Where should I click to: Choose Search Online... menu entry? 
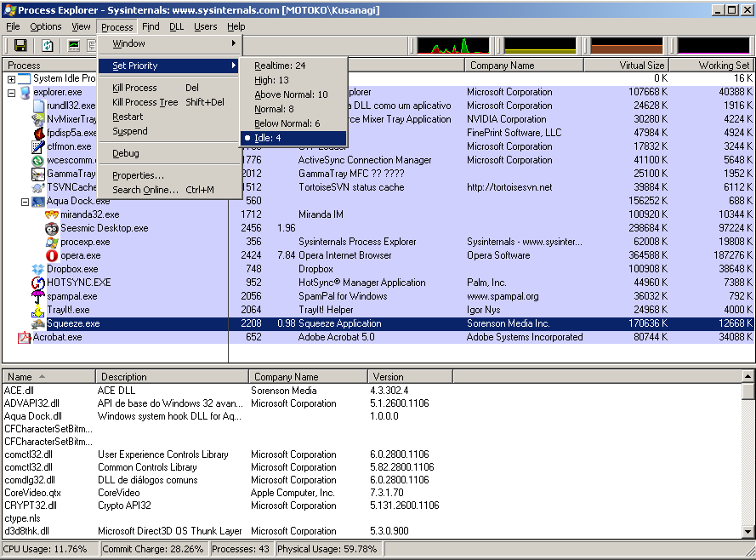coord(168,190)
